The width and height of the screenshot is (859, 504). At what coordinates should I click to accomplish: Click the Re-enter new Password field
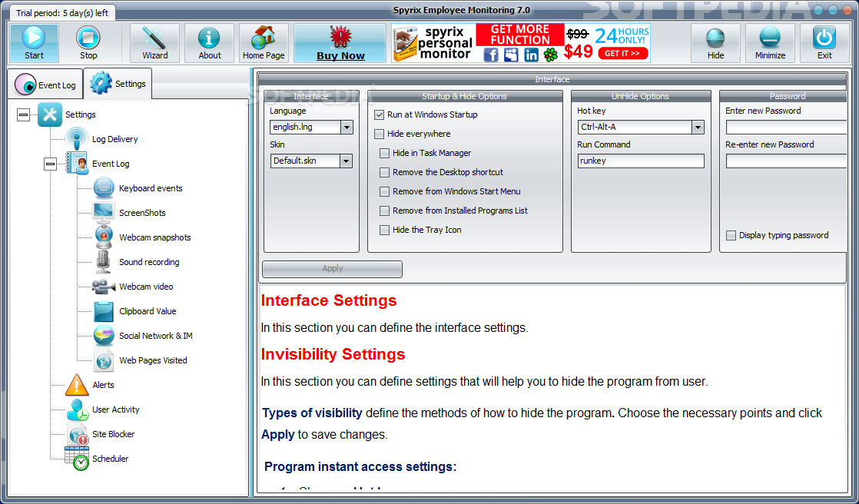(787, 161)
